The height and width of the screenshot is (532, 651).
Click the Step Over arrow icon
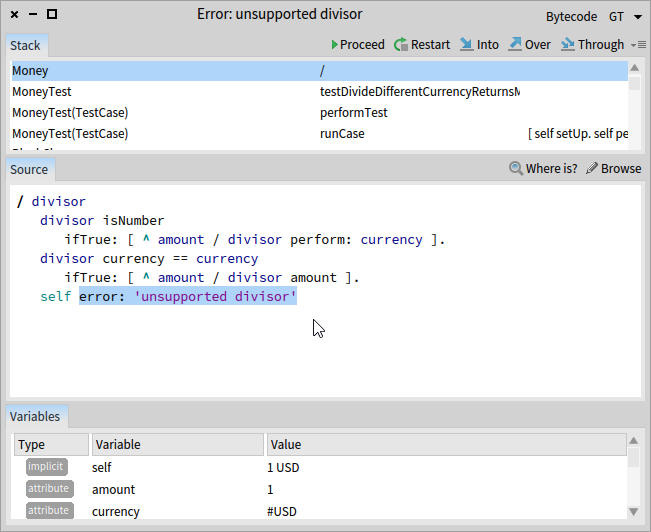(x=515, y=44)
